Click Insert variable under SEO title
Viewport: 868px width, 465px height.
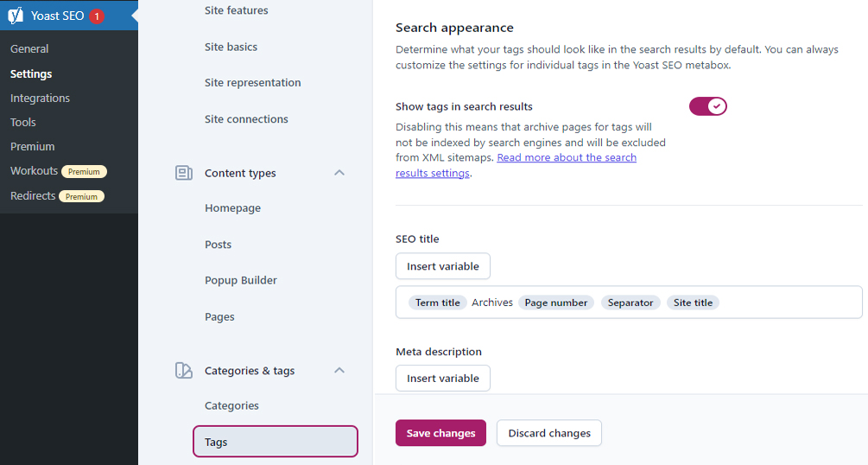[443, 266]
